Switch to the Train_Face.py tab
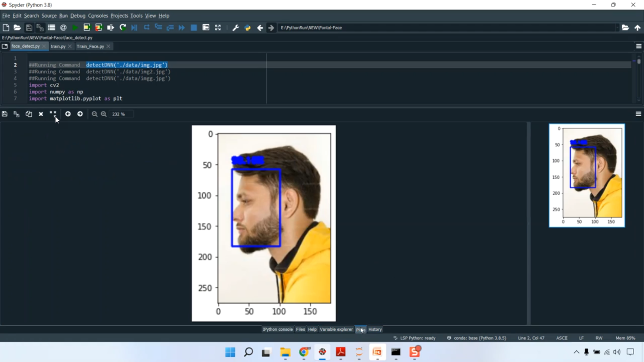 (x=90, y=46)
